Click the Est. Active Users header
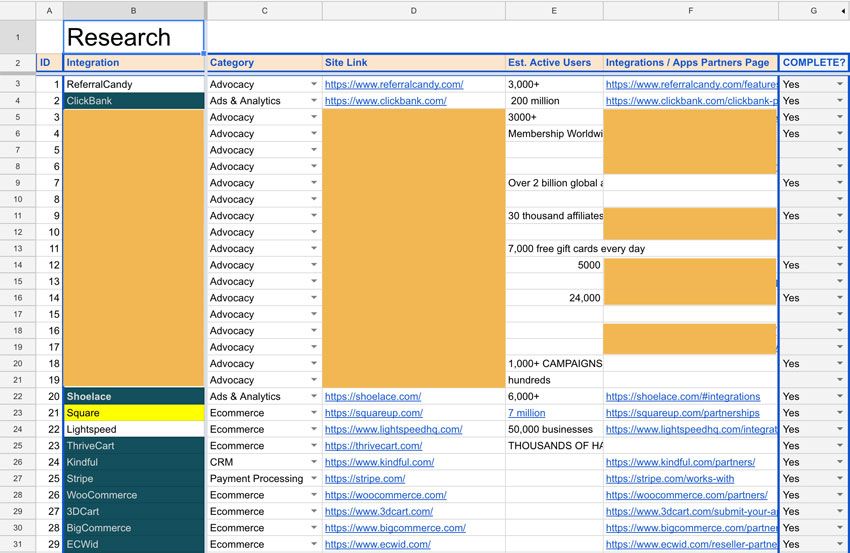The width and height of the screenshot is (850, 553). tap(554, 62)
